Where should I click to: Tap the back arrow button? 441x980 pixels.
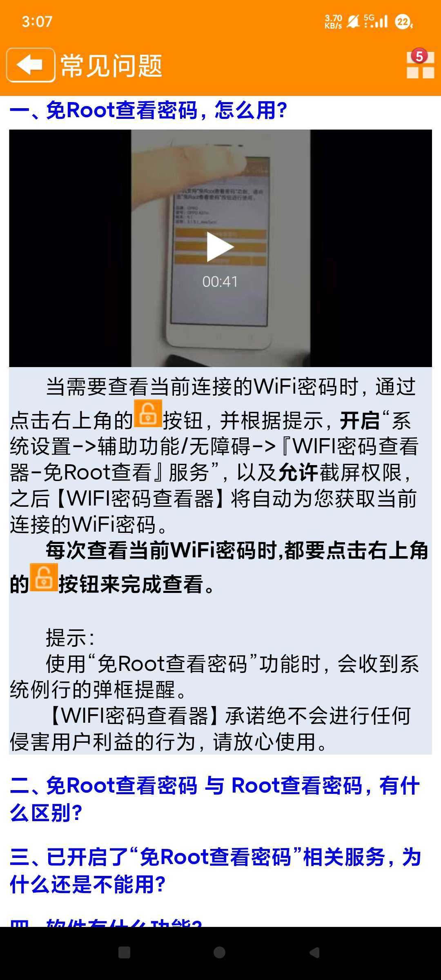[31, 65]
